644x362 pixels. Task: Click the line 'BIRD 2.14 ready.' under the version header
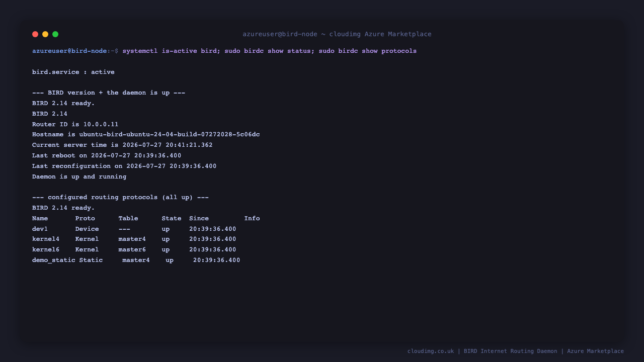[x=63, y=104]
